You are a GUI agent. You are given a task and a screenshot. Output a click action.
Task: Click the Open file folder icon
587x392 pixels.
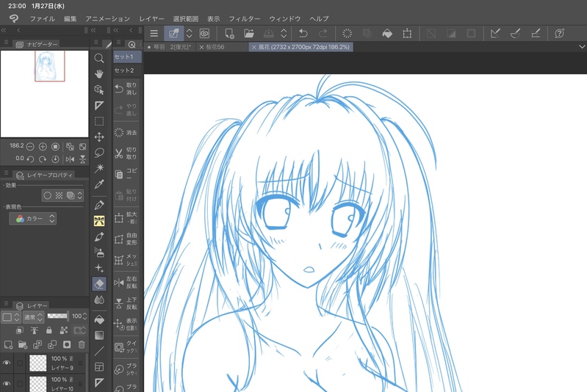coord(248,33)
